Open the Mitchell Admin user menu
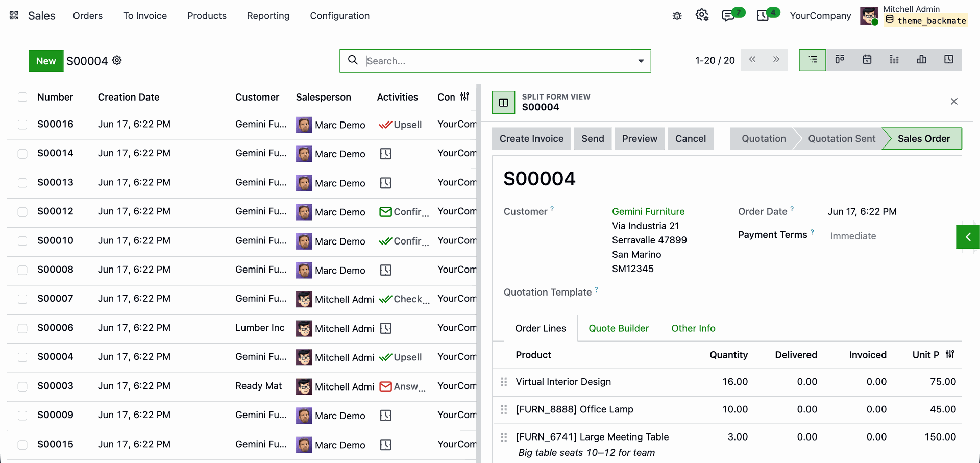 (913, 15)
